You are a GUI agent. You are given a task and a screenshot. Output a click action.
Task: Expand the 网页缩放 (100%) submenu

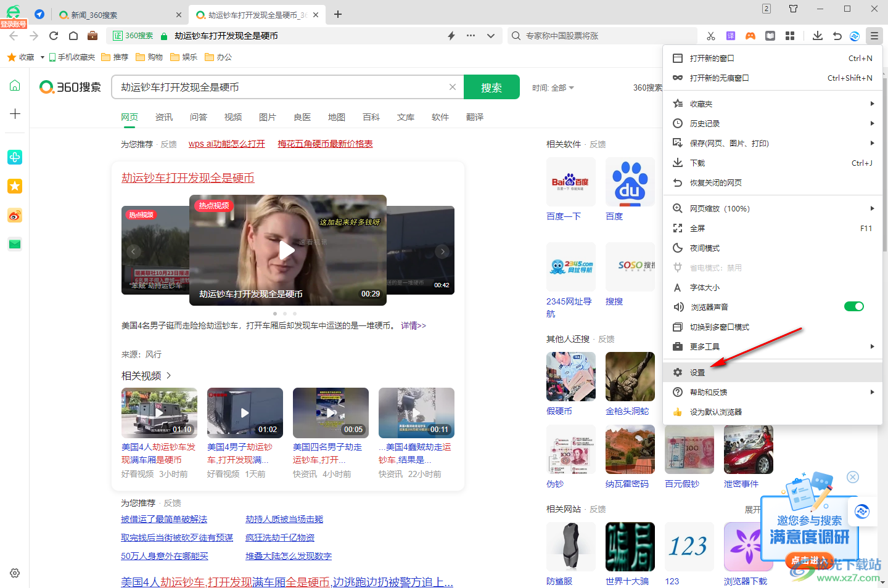point(773,208)
